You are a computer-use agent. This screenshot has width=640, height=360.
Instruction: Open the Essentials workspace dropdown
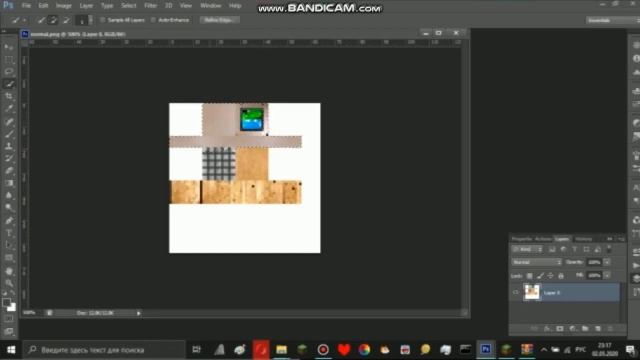coord(612,20)
